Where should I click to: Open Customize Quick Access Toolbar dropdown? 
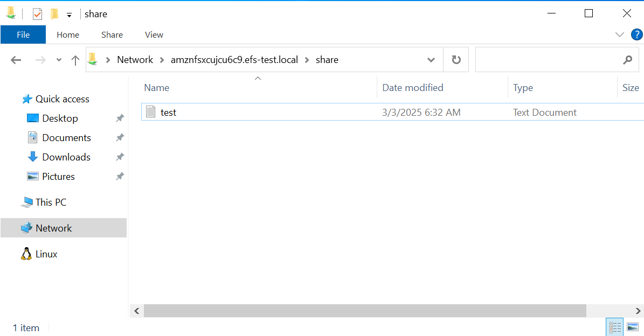pyautogui.click(x=69, y=15)
